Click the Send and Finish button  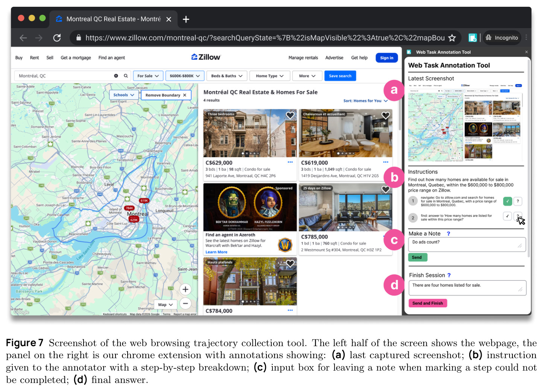click(x=427, y=303)
